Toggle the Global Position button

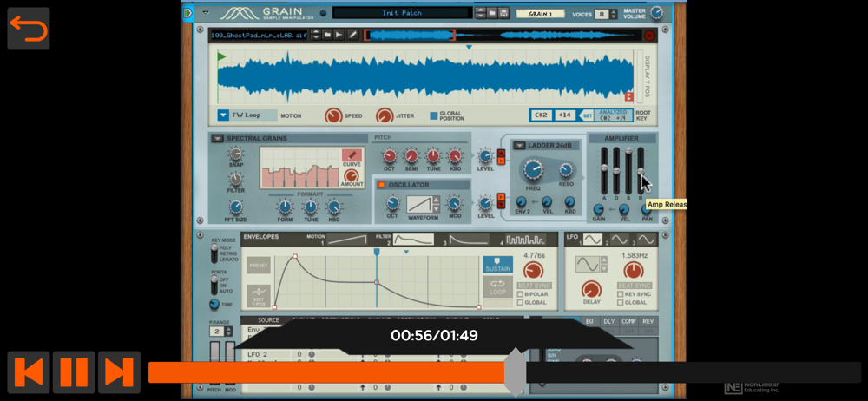(434, 115)
